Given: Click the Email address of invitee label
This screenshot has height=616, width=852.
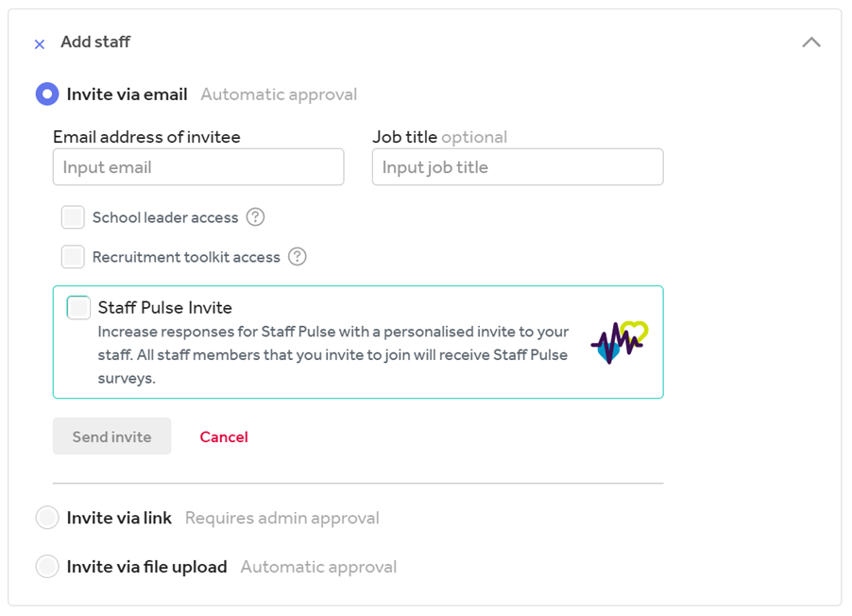Looking at the screenshot, I should coord(147,137).
